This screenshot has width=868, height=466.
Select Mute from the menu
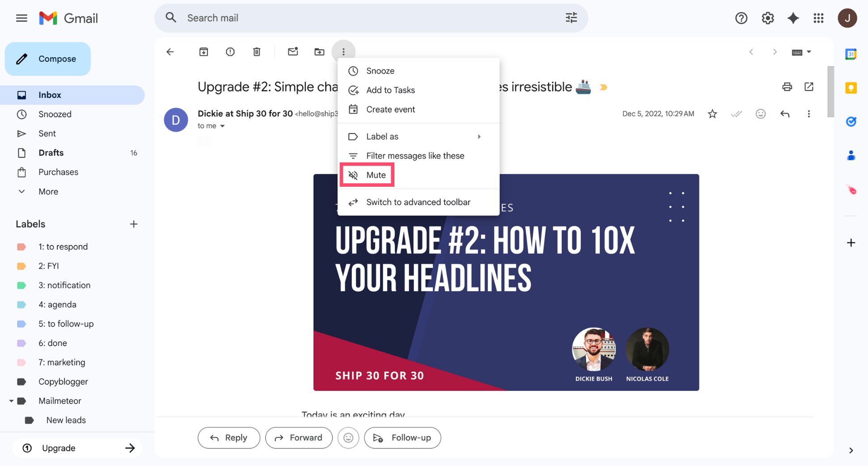coord(376,175)
